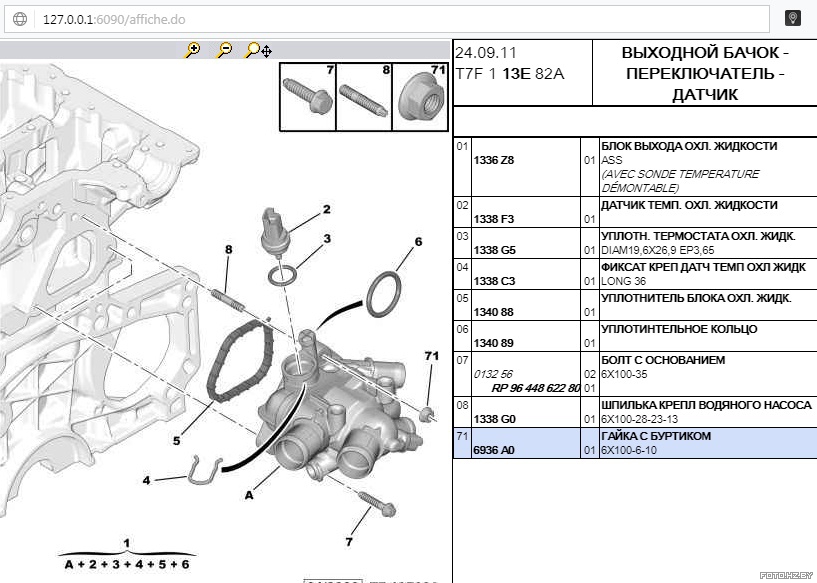Click the note AVEC SONDE TEMPERATURE DÉMONTABLE
The image size is (817, 583).
[x=680, y=181]
